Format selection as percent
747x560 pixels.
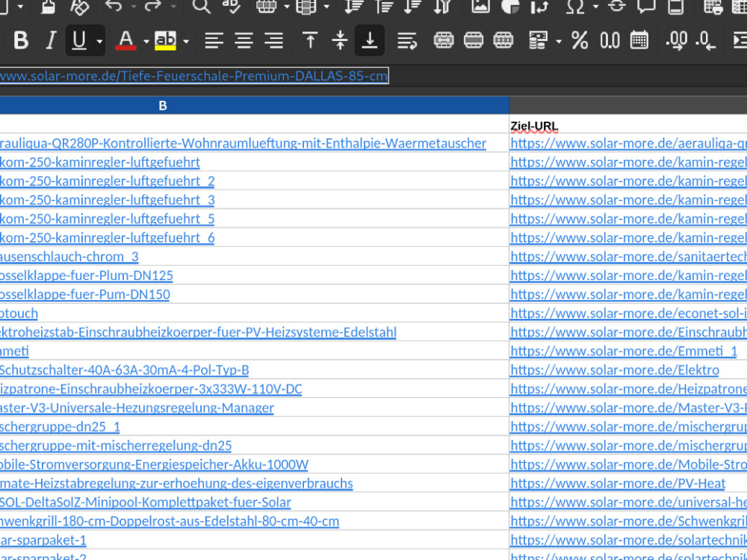pos(580,40)
